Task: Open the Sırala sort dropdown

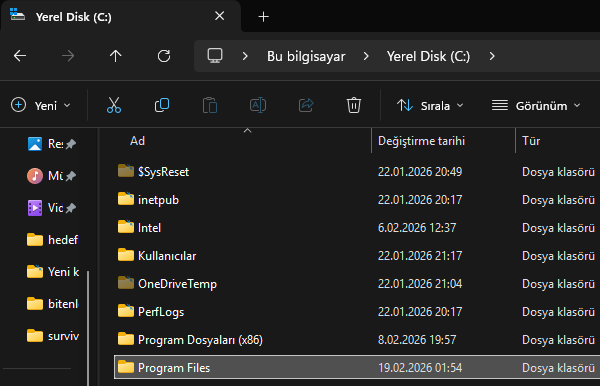Action: click(x=430, y=105)
